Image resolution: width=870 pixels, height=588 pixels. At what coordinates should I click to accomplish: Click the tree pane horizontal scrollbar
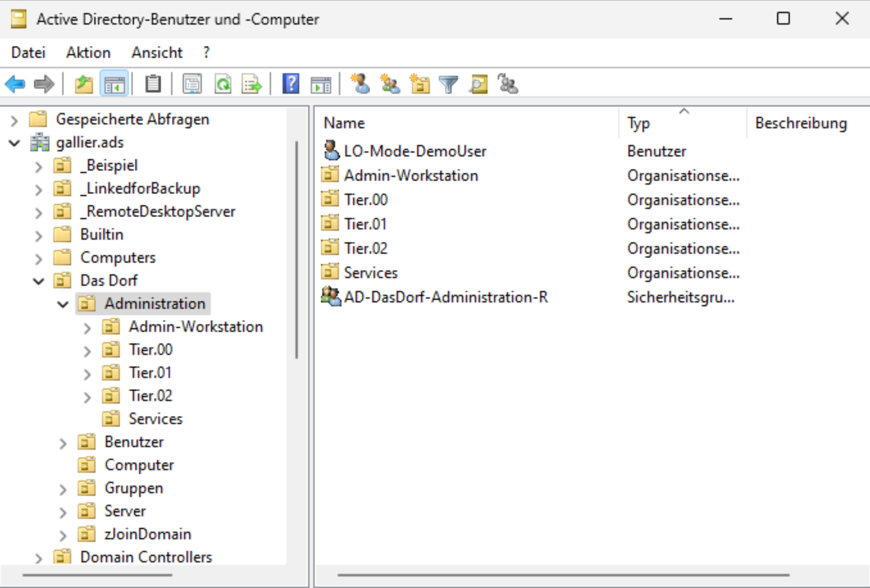(97, 575)
